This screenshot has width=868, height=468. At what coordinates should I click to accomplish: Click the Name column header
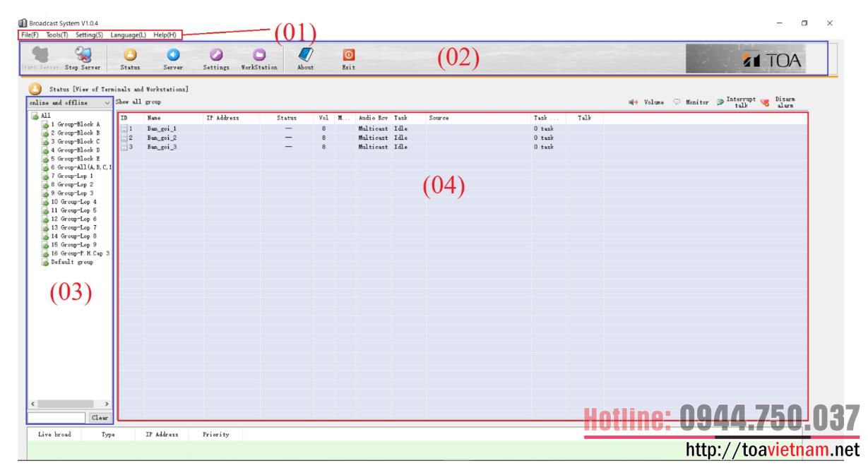(x=174, y=119)
